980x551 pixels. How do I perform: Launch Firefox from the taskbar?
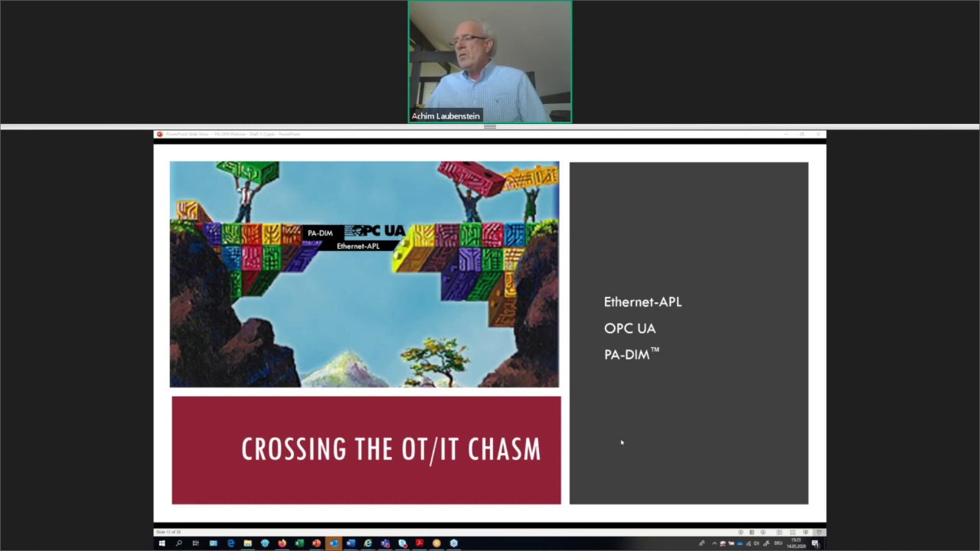coord(282,543)
